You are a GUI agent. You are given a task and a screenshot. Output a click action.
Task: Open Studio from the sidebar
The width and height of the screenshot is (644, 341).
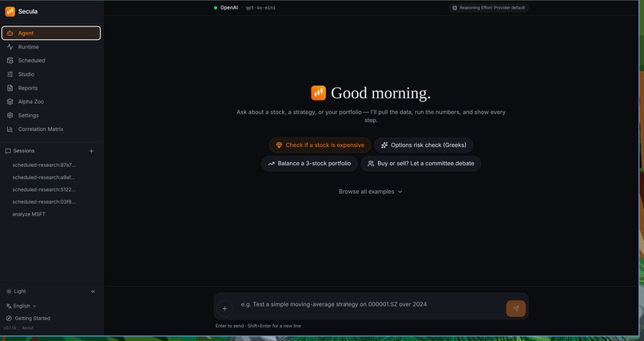coord(51,74)
